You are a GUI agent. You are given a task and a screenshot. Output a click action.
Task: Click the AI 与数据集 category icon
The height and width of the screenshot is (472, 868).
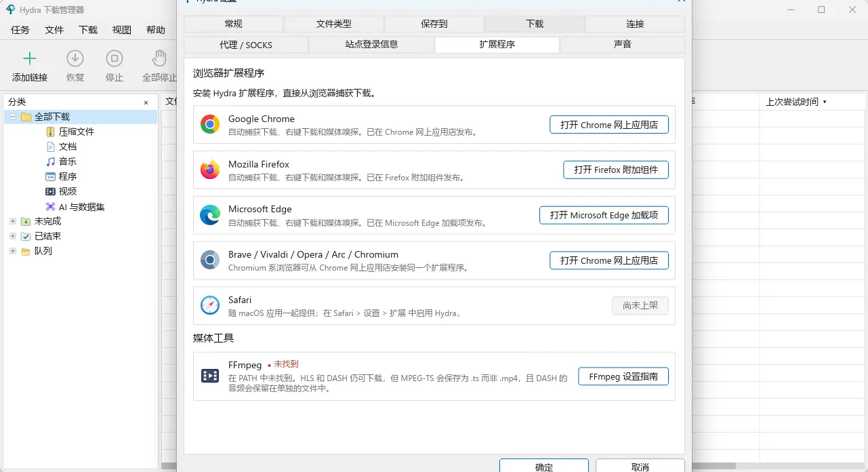(x=50, y=207)
